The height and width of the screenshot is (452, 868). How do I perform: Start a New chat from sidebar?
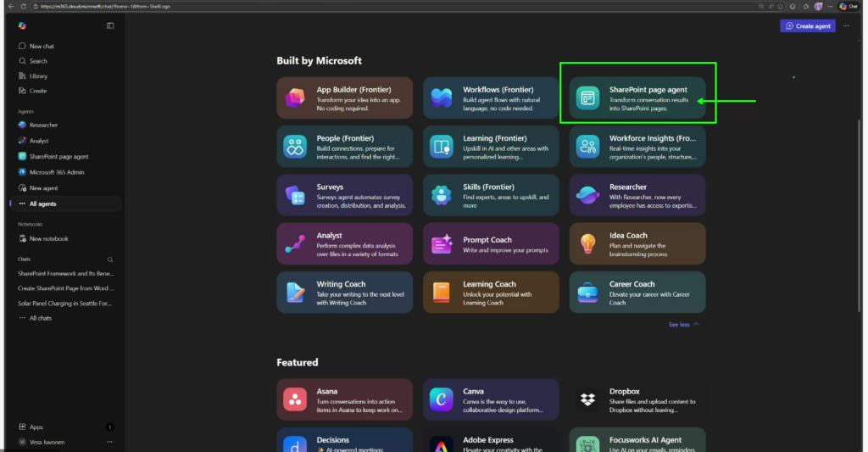tap(42, 46)
